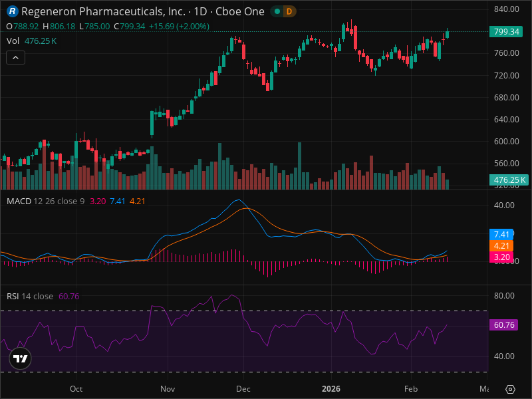Click the L785.00 low value
The width and height of the screenshot is (532, 399).
94,27
